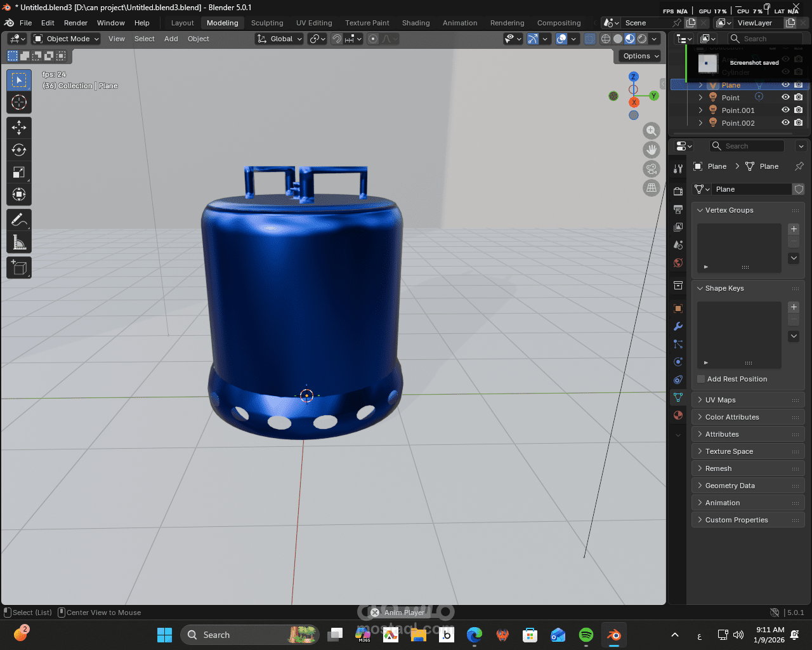Select the Add Cube tool
Viewport: 812px width, 650px height.
coord(19,267)
